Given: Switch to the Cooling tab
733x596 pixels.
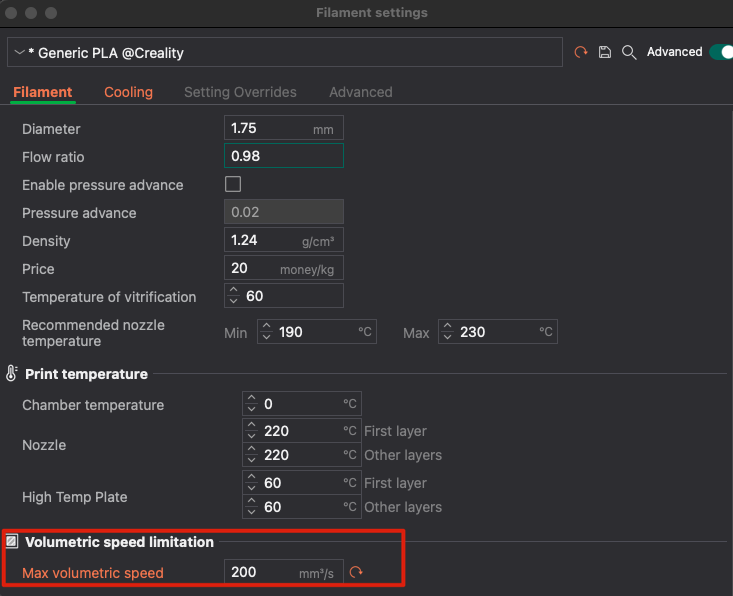Looking at the screenshot, I should (x=128, y=92).
